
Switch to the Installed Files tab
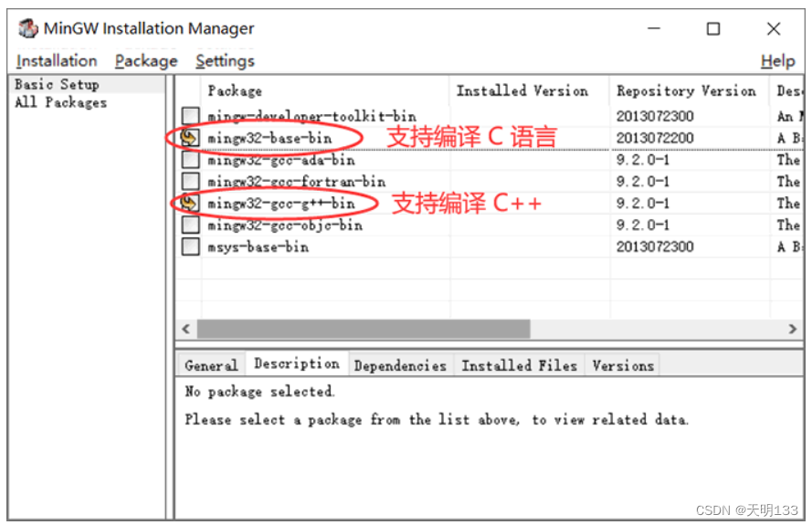coord(519,365)
